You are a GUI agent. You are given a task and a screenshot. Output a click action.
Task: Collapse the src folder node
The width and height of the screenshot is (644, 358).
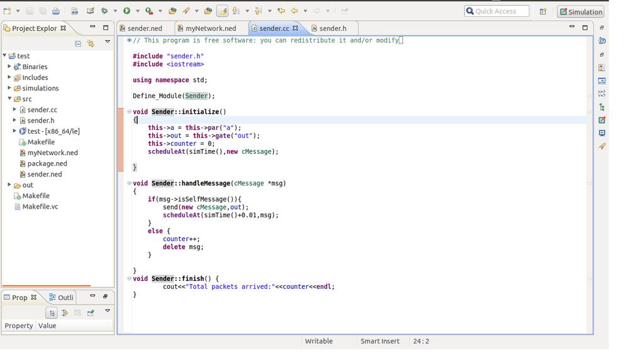(x=9, y=98)
